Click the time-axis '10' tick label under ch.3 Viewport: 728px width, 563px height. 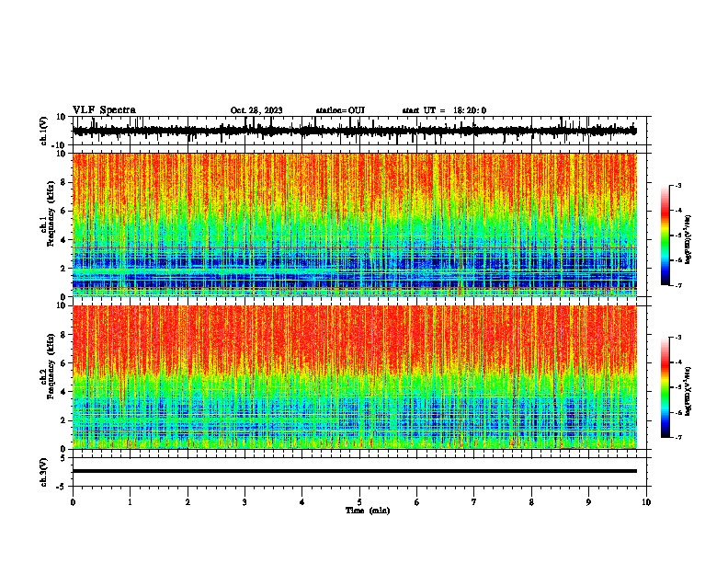tap(646, 502)
